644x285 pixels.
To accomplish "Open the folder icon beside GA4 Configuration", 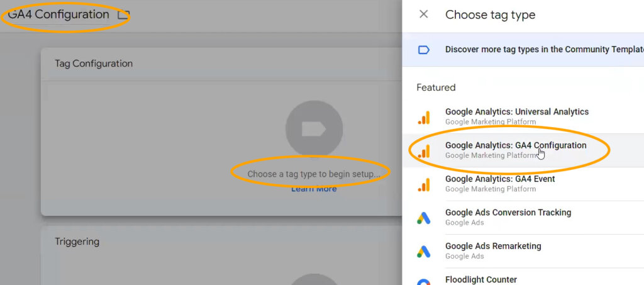I will click(123, 15).
